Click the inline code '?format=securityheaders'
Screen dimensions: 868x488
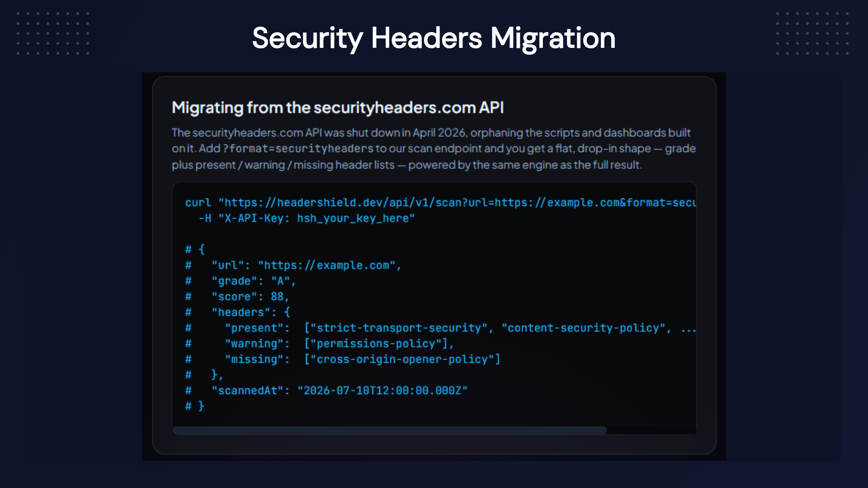point(298,149)
